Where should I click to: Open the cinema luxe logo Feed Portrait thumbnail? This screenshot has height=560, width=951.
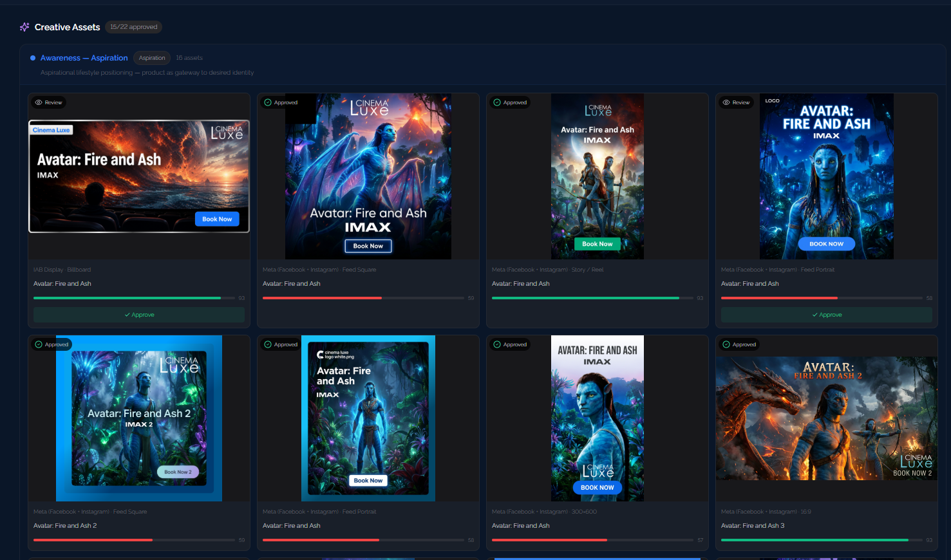pos(368,418)
